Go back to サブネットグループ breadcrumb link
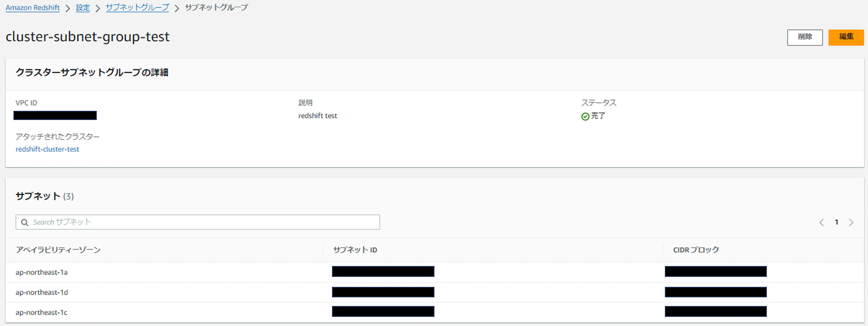 point(137,8)
